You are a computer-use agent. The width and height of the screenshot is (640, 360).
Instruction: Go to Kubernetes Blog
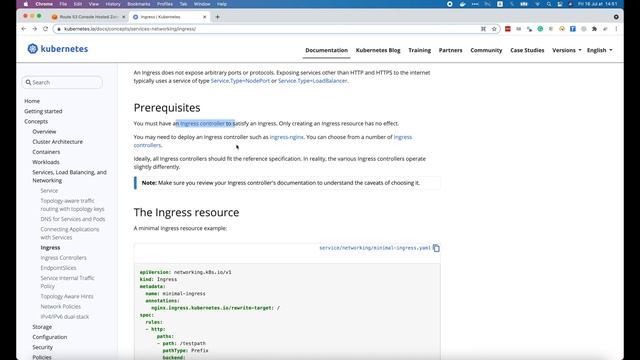pyautogui.click(x=378, y=50)
